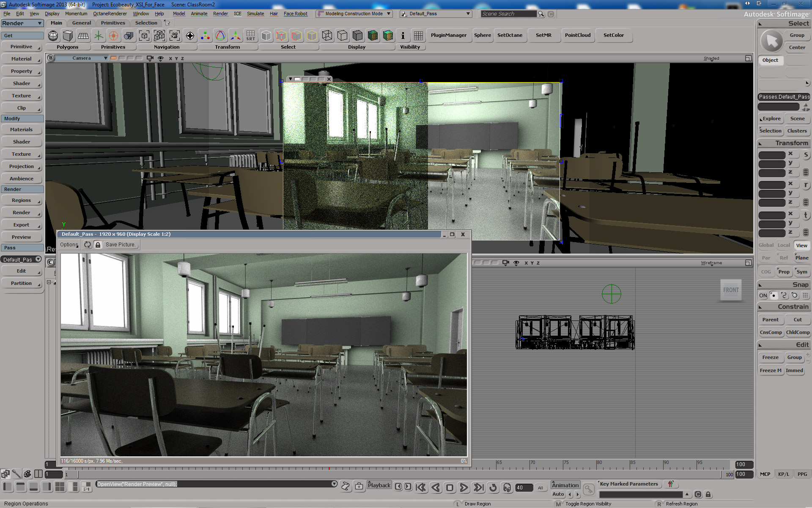Switch to the Primitives toolbar tab
The image size is (812, 508).
pyautogui.click(x=113, y=23)
